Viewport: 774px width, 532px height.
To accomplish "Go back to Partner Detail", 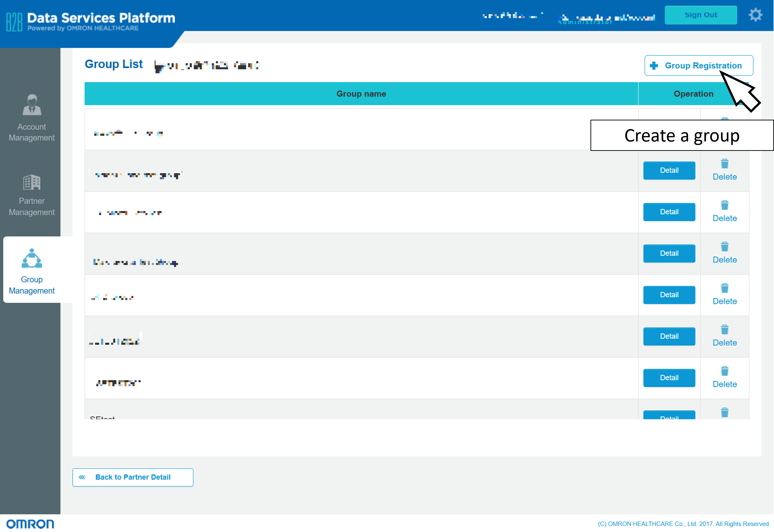I will 133,477.
